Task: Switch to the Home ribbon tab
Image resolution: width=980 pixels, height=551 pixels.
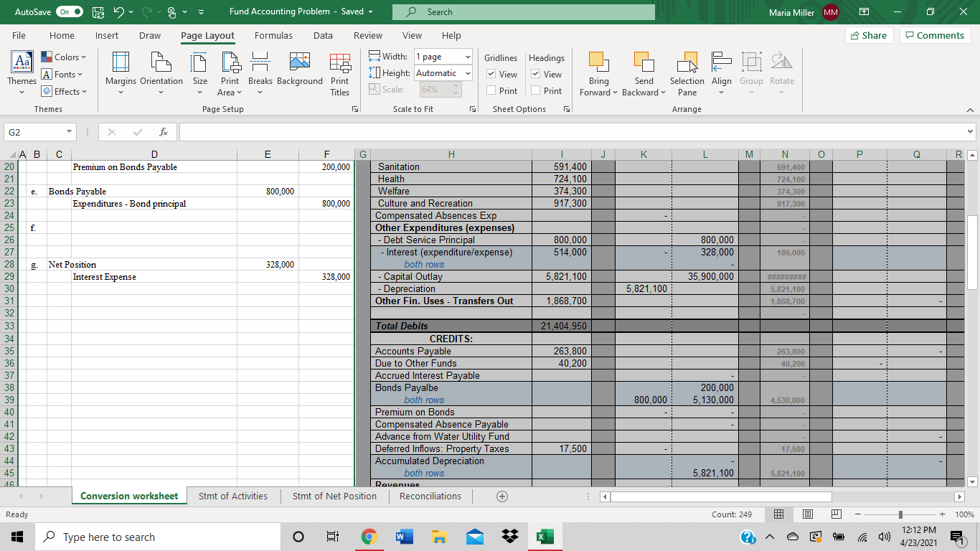Action: point(62,35)
